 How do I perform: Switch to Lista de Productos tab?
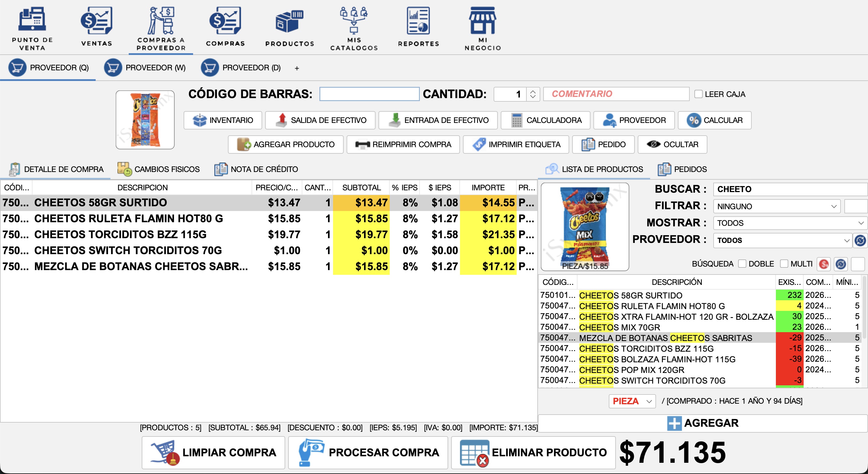click(x=594, y=169)
